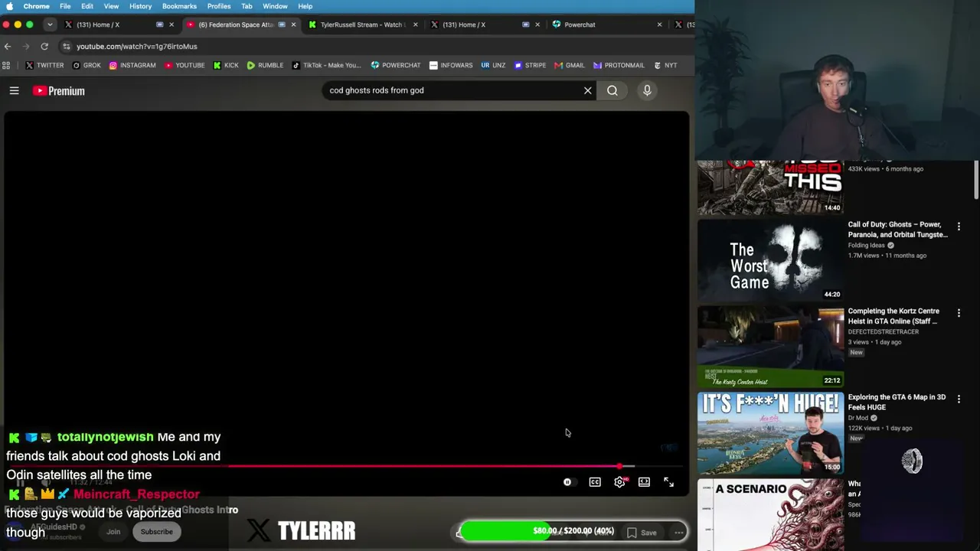980x551 pixels.
Task: Open 'IT'S F***'N HUGE!' GTA 6 thumbnail
Action: [x=770, y=433]
